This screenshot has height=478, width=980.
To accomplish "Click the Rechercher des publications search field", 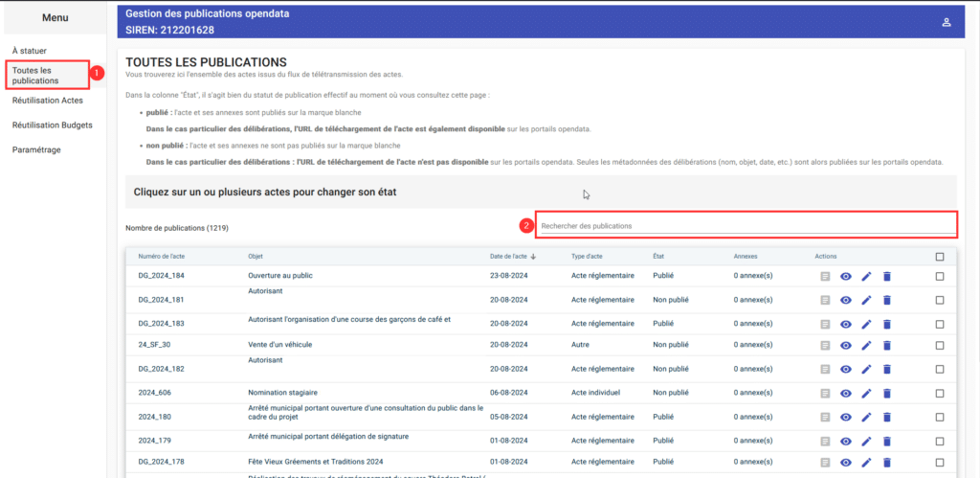I will [x=745, y=226].
